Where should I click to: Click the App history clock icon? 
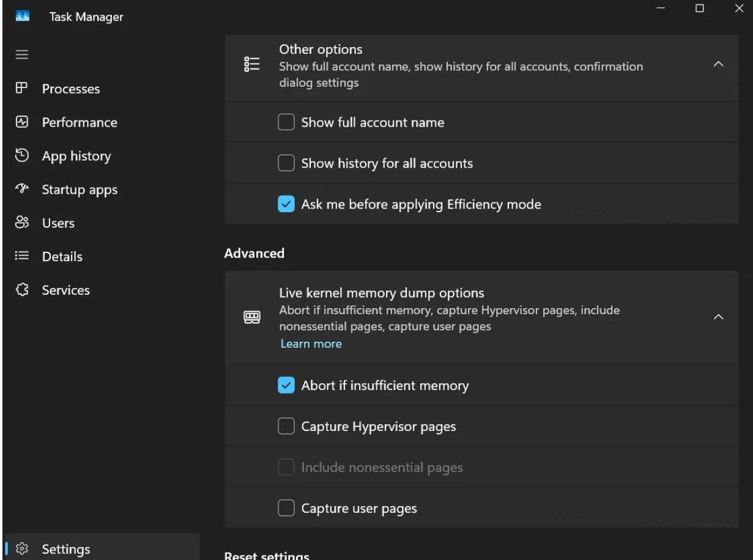point(20,156)
